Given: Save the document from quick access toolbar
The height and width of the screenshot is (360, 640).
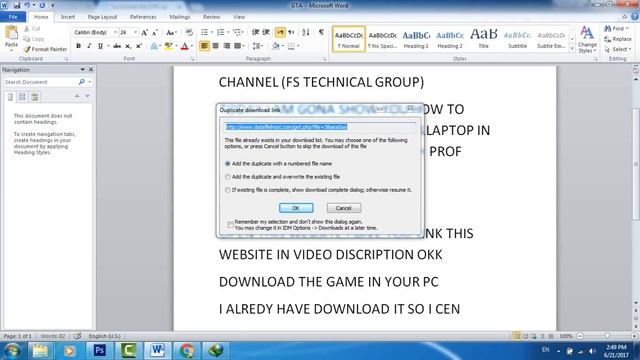Looking at the screenshot, I should tap(17, 5).
